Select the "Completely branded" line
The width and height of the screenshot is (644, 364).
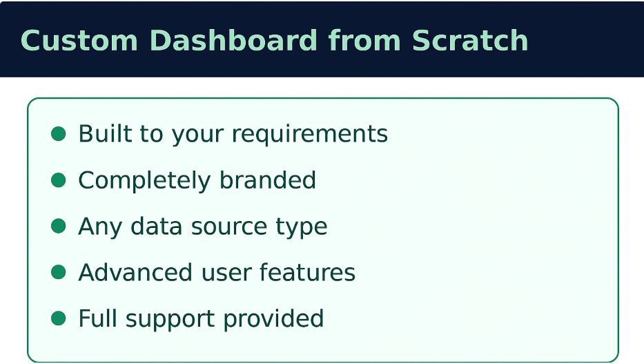(197, 180)
